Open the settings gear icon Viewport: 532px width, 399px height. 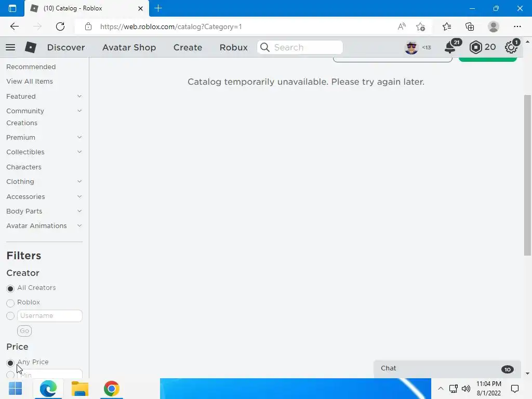(x=512, y=47)
